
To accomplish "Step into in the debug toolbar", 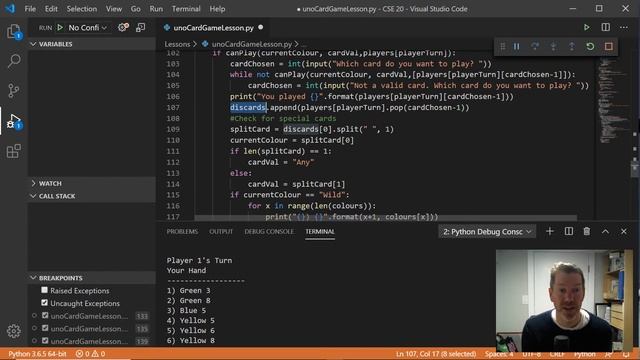I will (553, 47).
